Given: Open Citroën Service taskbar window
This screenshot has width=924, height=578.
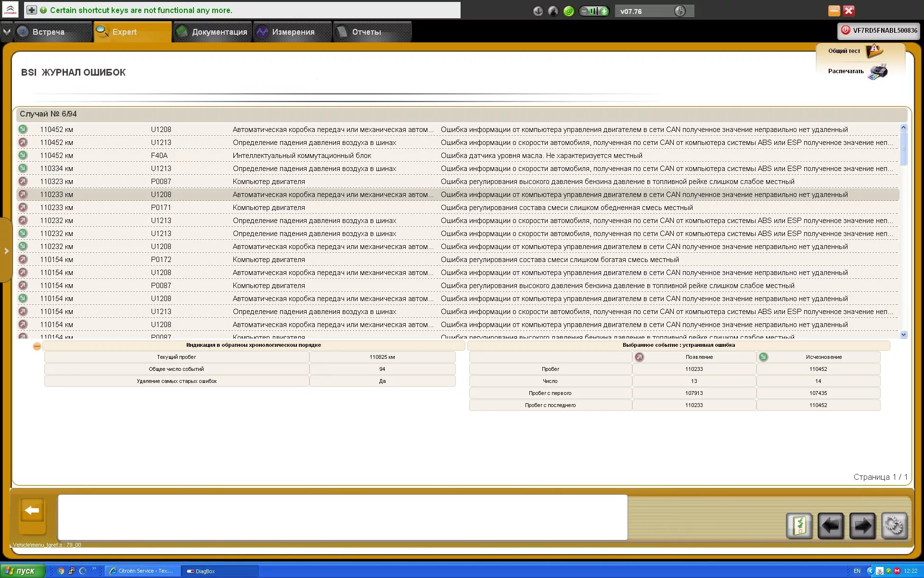Looking at the screenshot, I should click(x=143, y=571).
